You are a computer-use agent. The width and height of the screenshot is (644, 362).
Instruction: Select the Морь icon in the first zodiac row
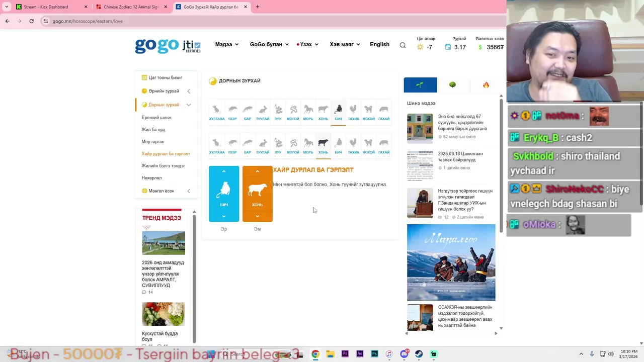tap(308, 110)
